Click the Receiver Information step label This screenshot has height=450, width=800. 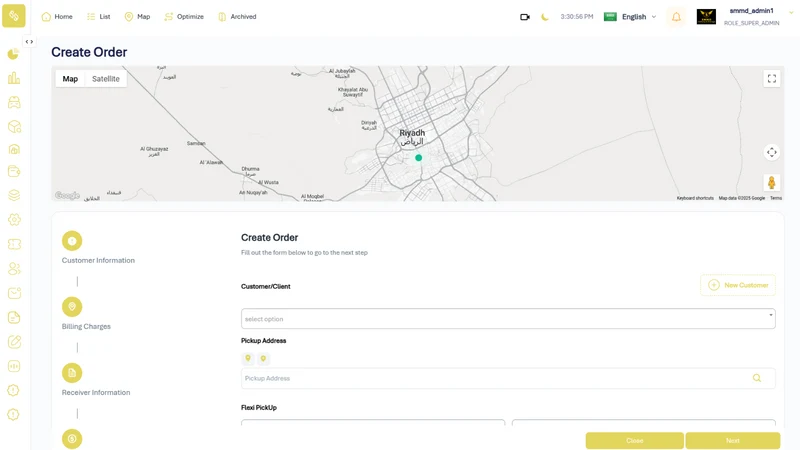pyautogui.click(x=96, y=392)
